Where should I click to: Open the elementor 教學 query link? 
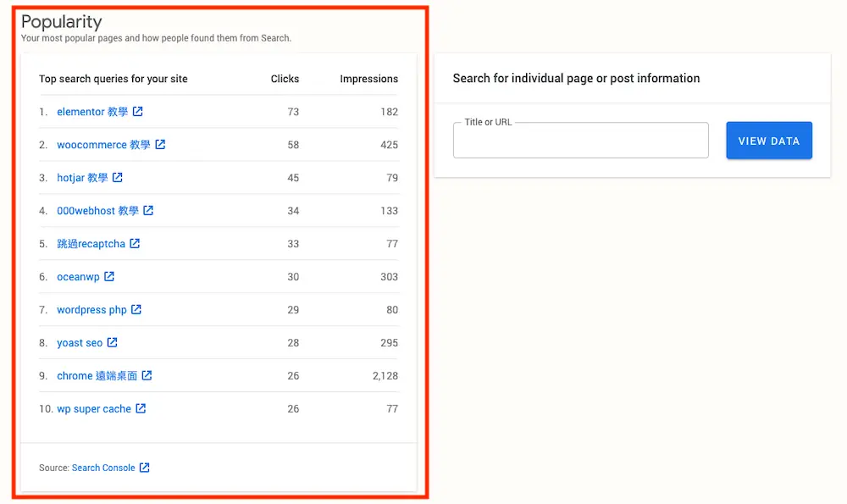coord(92,112)
